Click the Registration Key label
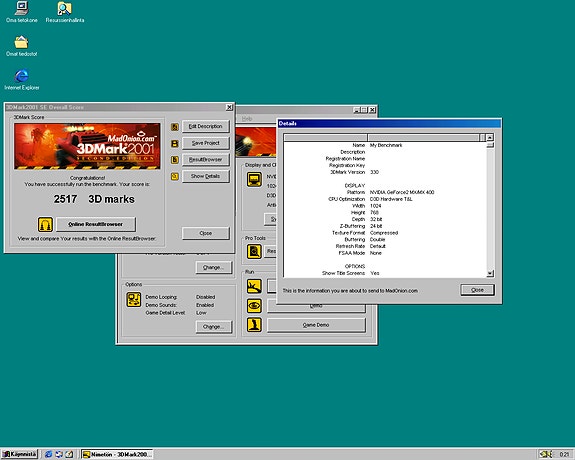This screenshot has height=460, width=575. 347,165
